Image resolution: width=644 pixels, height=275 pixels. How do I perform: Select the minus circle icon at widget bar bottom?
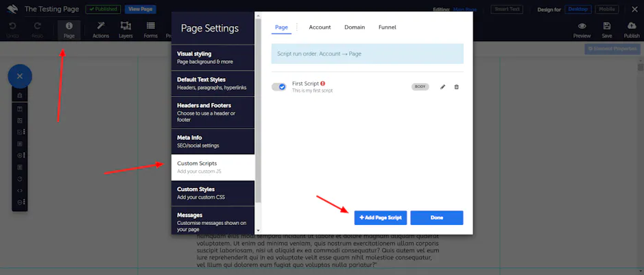tap(20, 202)
